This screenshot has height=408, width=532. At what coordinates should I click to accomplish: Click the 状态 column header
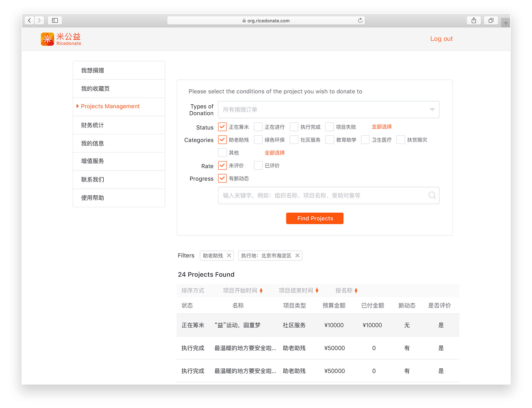pyautogui.click(x=187, y=305)
